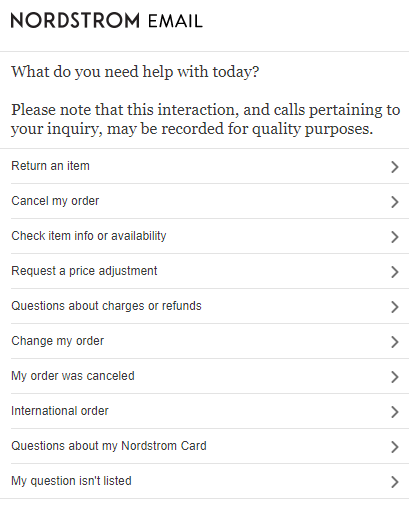
Task: Expand My question isn't listed chevron
Action: [x=395, y=482]
